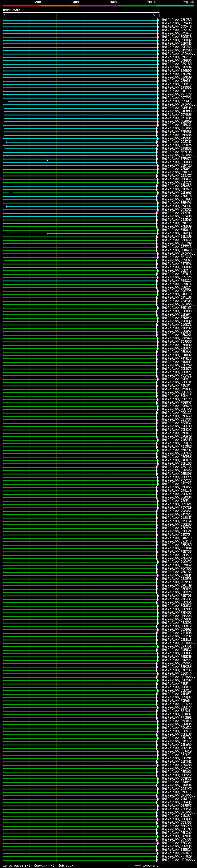Select the UniRef100_A9QVI6 label
The width and height of the screenshot is (197, 868).
point(177,84)
